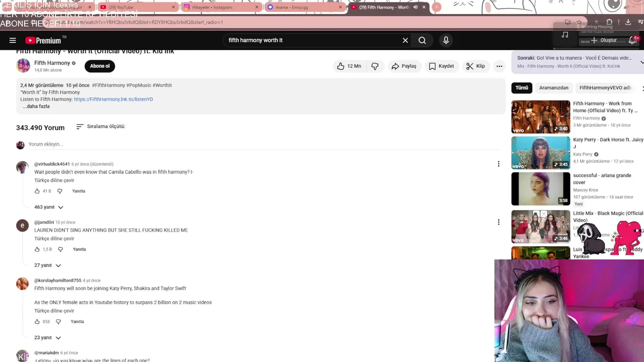Click the #FifthHarmony hashtag

[108, 85]
